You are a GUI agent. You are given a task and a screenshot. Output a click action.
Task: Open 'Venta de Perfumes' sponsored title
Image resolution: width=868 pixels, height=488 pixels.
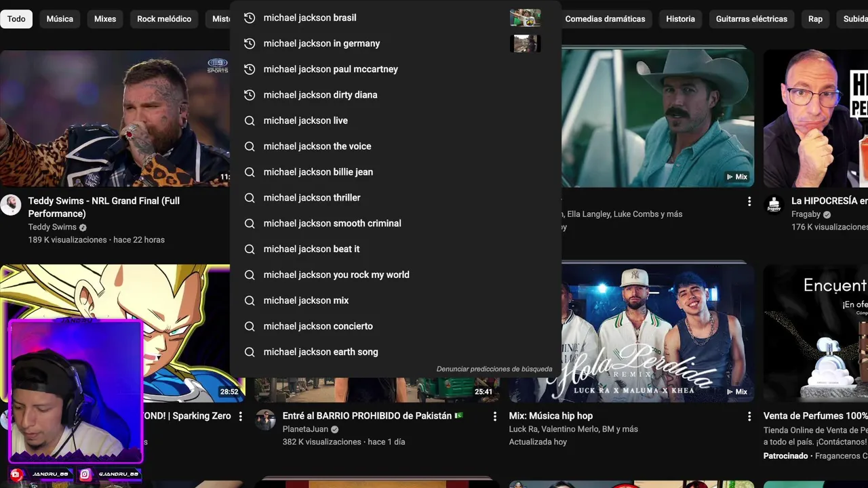tap(816, 416)
